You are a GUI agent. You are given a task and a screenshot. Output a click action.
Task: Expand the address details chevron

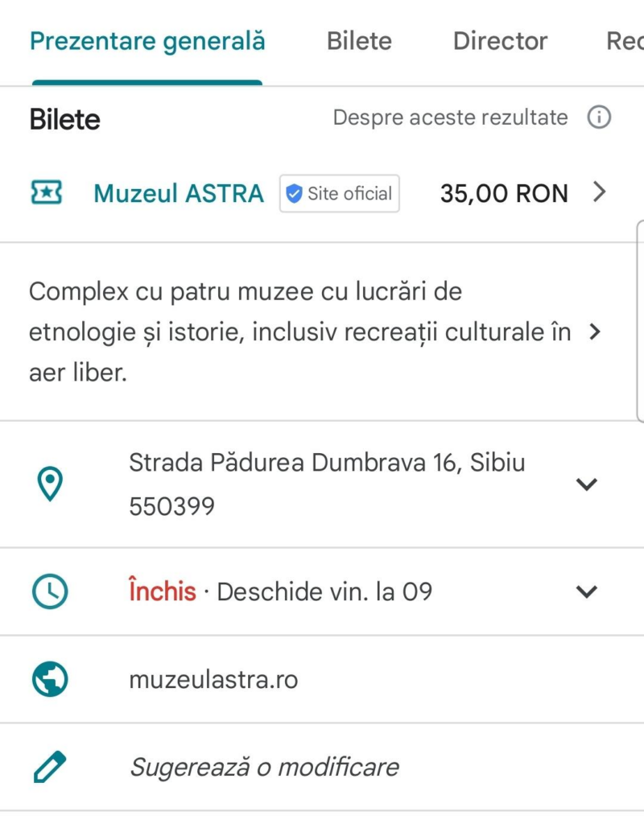tap(587, 484)
